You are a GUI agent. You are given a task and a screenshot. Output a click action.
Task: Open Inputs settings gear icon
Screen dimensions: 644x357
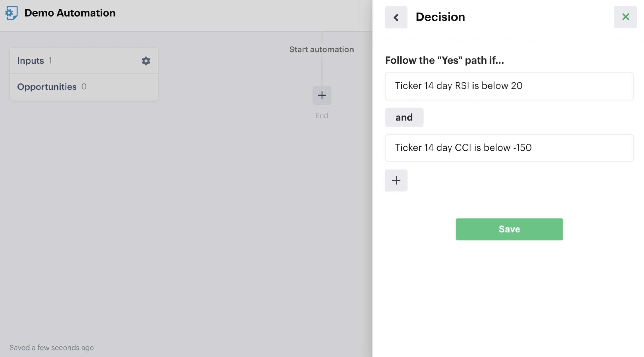tap(146, 61)
